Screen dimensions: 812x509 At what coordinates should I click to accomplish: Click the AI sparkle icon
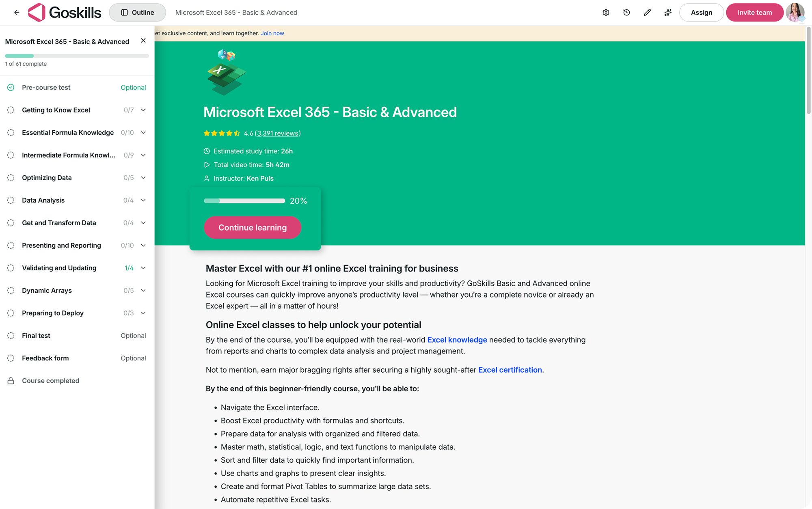tap(668, 13)
